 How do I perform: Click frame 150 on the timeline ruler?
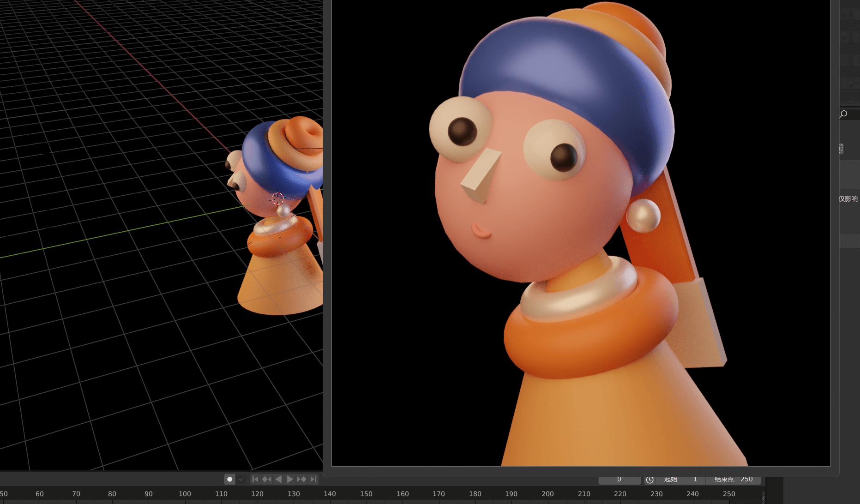coord(366,494)
